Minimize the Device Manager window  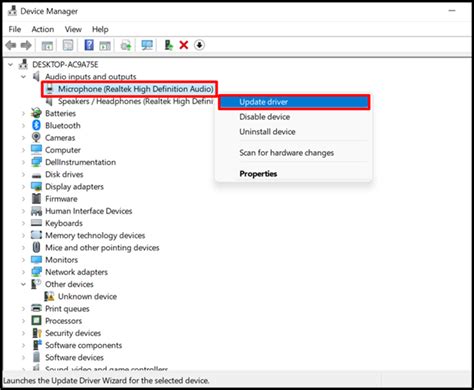[x=452, y=11]
